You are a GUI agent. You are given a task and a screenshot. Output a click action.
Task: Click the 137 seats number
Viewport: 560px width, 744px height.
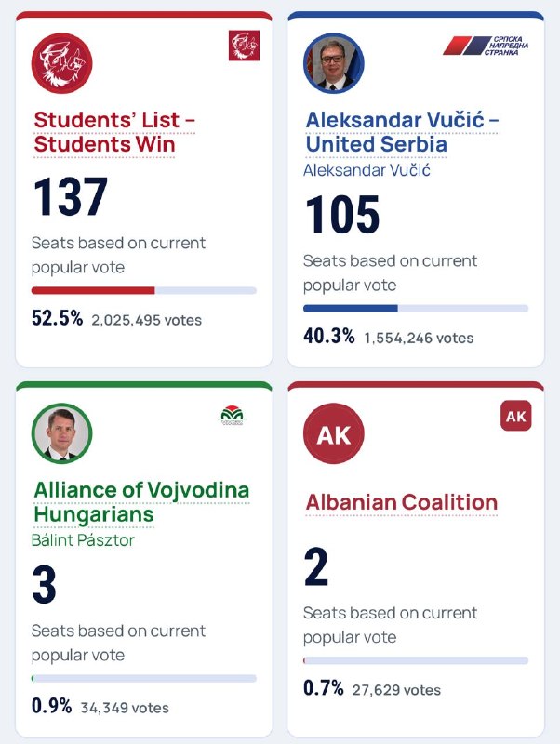pyautogui.click(x=71, y=197)
